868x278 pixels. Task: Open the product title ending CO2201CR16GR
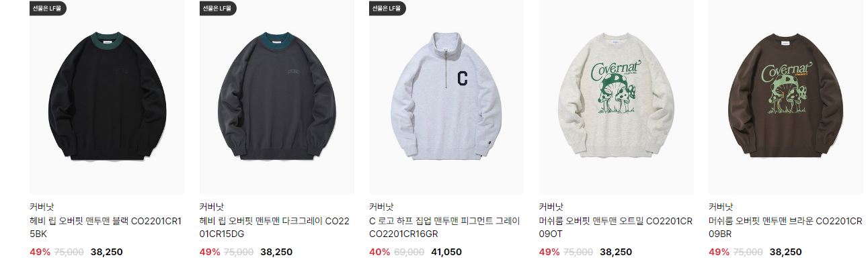(x=444, y=228)
